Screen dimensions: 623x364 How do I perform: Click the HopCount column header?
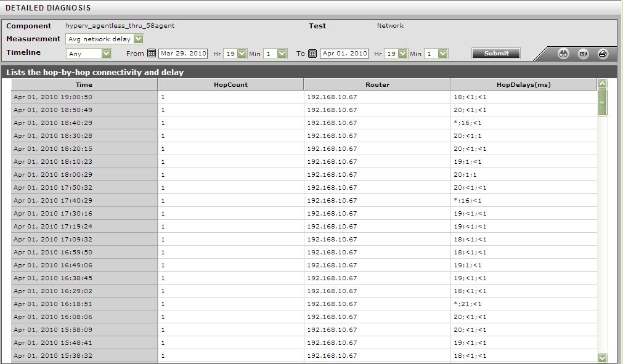point(230,84)
